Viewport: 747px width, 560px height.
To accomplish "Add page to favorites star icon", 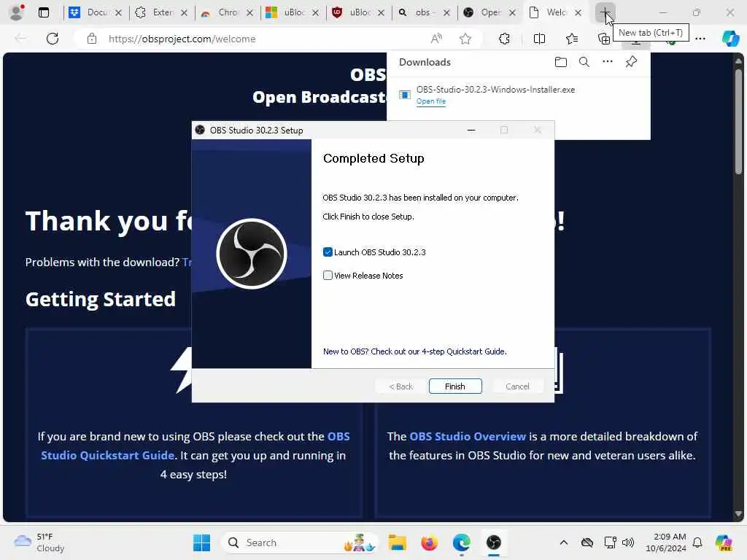I will [x=465, y=39].
